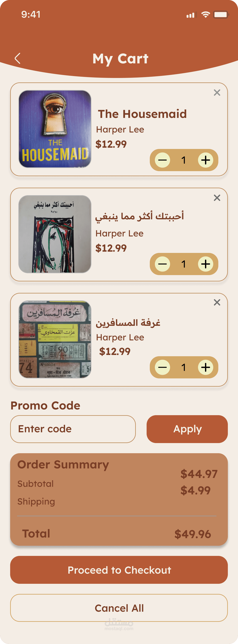
Task: Remove The Housemaid from cart with X
Action: pyautogui.click(x=217, y=93)
